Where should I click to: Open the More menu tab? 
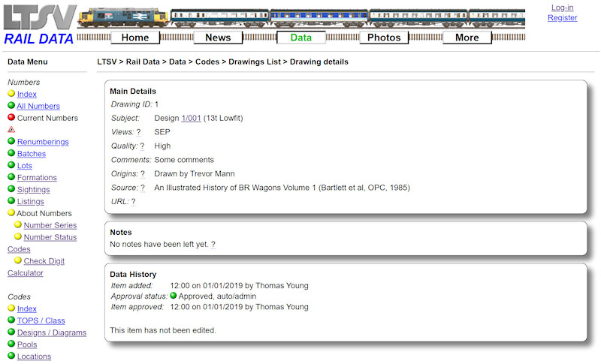[x=467, y=38]
